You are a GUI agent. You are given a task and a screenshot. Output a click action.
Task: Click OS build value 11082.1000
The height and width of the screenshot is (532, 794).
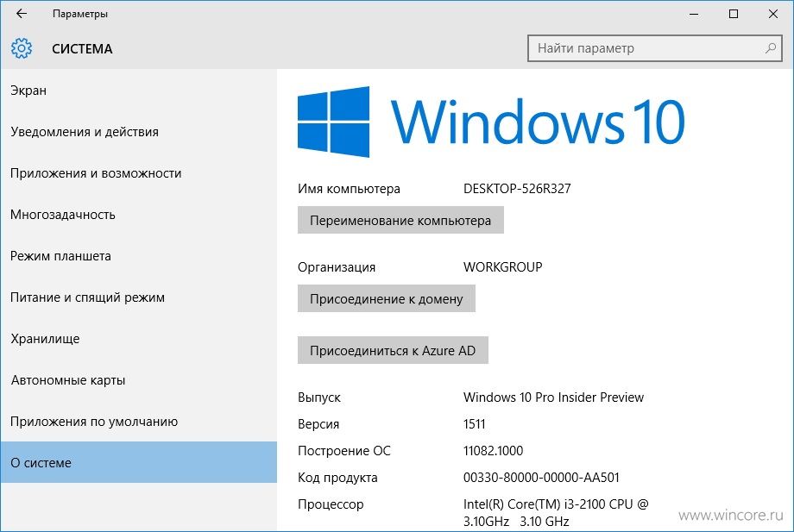pyautogui.click(x=493, y=451)
